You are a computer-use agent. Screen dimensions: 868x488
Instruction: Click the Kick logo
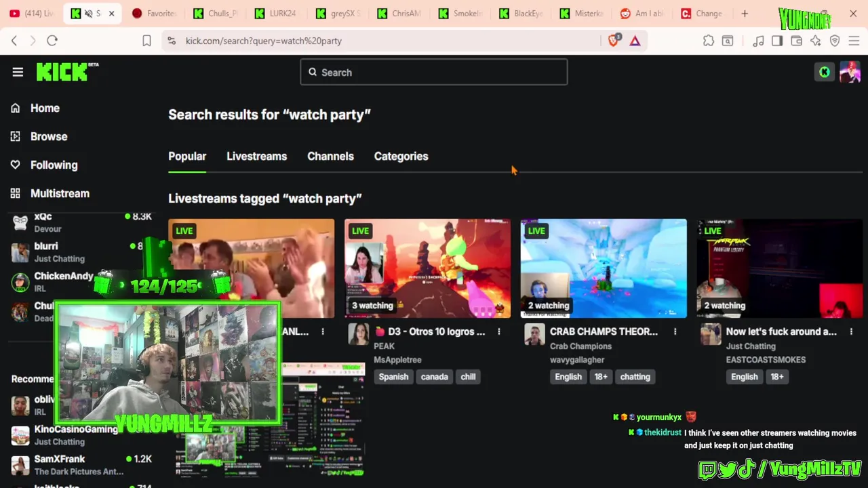(66, 72)
